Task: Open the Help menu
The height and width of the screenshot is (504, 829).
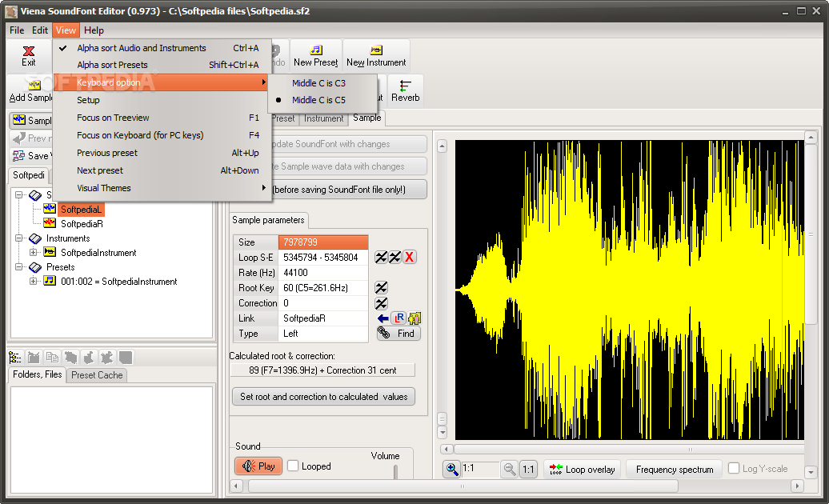Action: click(94, 30)
